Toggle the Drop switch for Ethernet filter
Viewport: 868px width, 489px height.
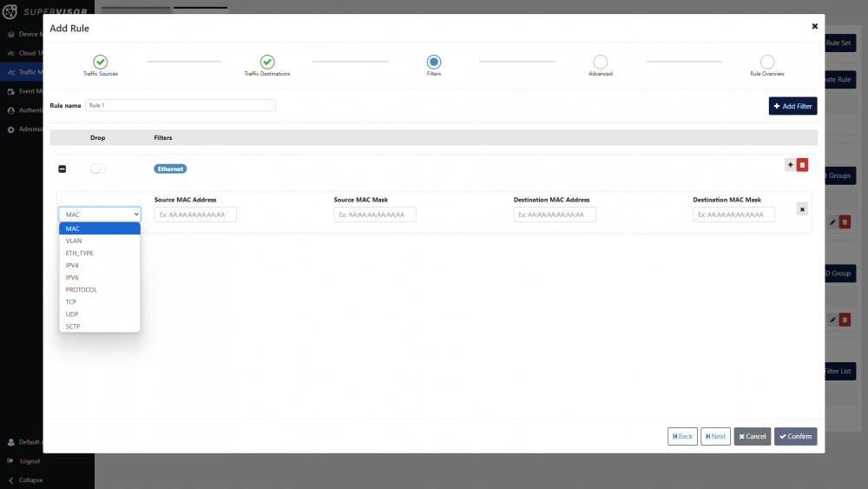(x=98, y=169)
